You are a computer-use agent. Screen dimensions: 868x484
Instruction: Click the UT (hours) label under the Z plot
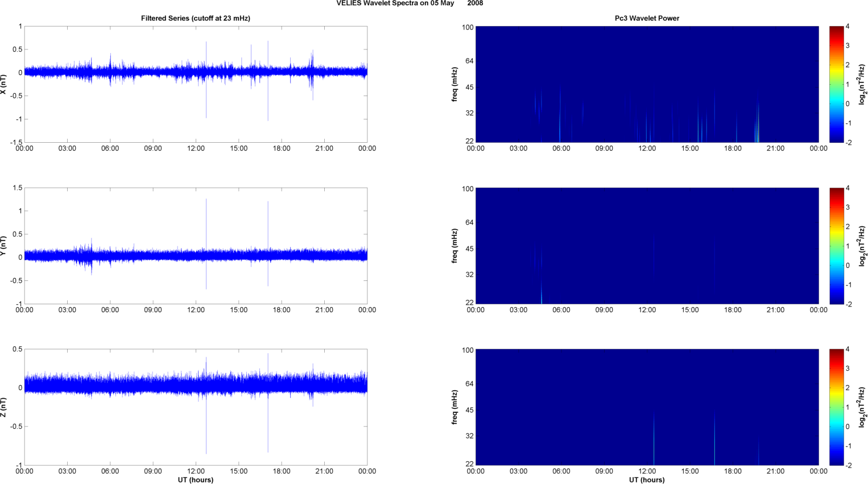click(x=196, y=480)
